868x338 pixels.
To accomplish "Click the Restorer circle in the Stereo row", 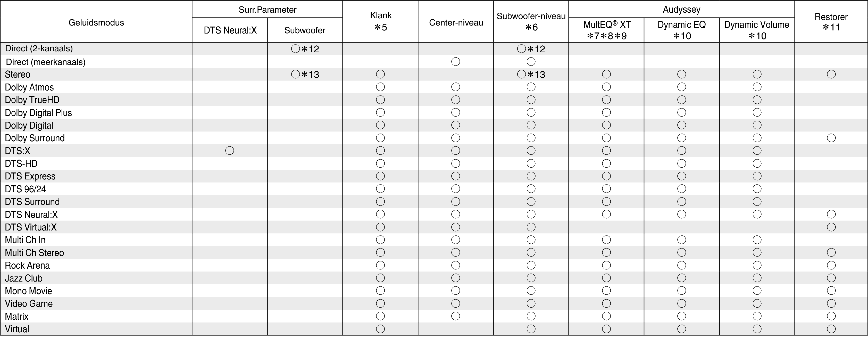I will click(831, 75).
